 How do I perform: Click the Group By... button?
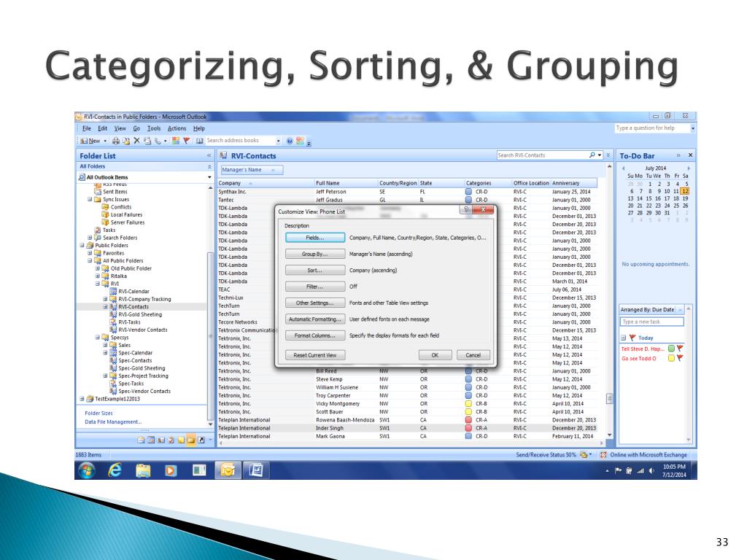click(x=315, y=254)
